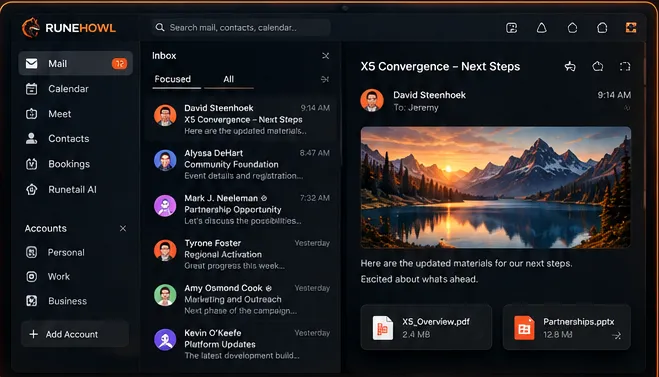Open Bookings in the sidebar
The height and width of the screenshot is (377, 659).
point(69,164)
